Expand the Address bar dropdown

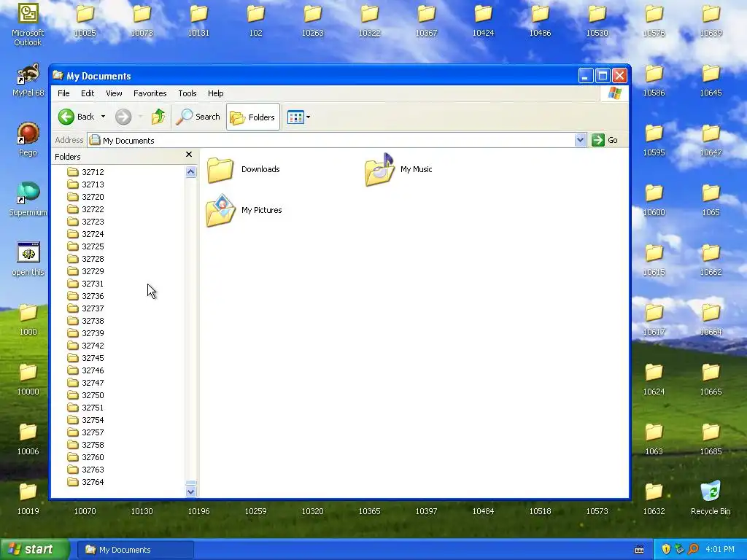(580, 140)
